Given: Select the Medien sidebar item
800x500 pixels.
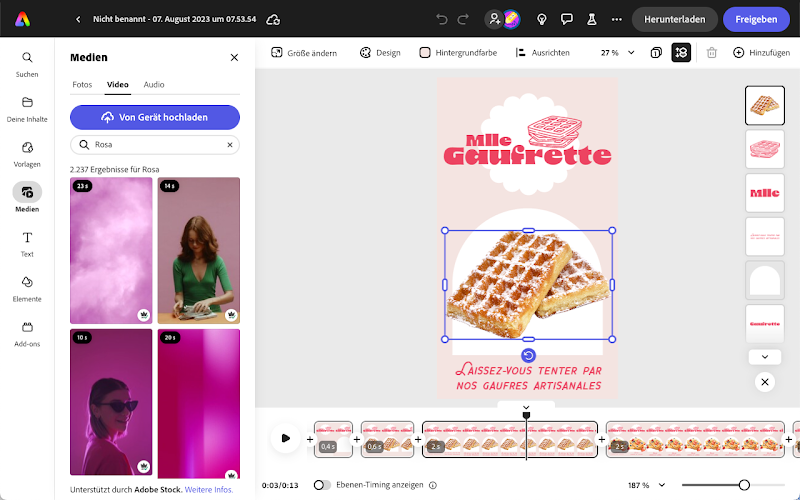Looking at the screenshot, I should click(x=27, y=197).
